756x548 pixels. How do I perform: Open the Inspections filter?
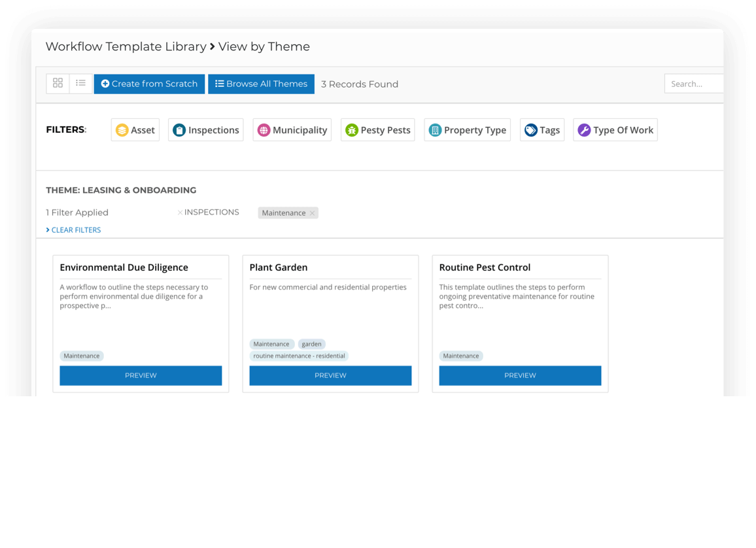tap(205, 129)
